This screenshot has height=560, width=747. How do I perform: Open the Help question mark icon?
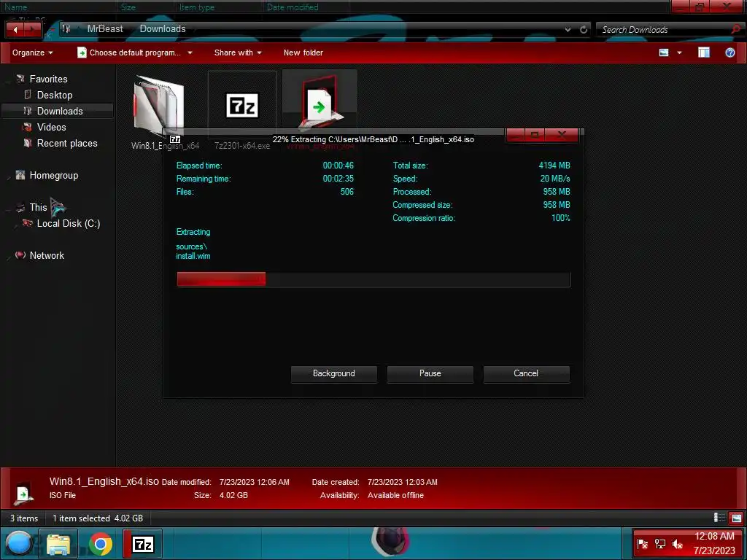729,52
